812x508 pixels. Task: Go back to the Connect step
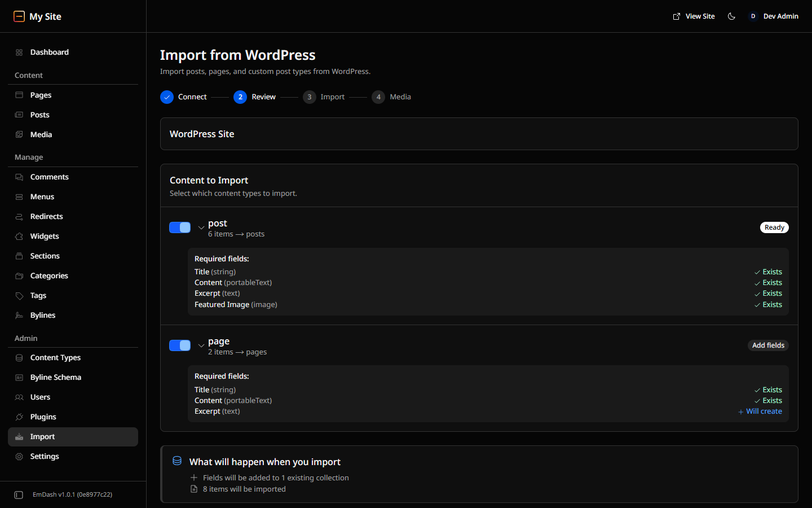183,97
